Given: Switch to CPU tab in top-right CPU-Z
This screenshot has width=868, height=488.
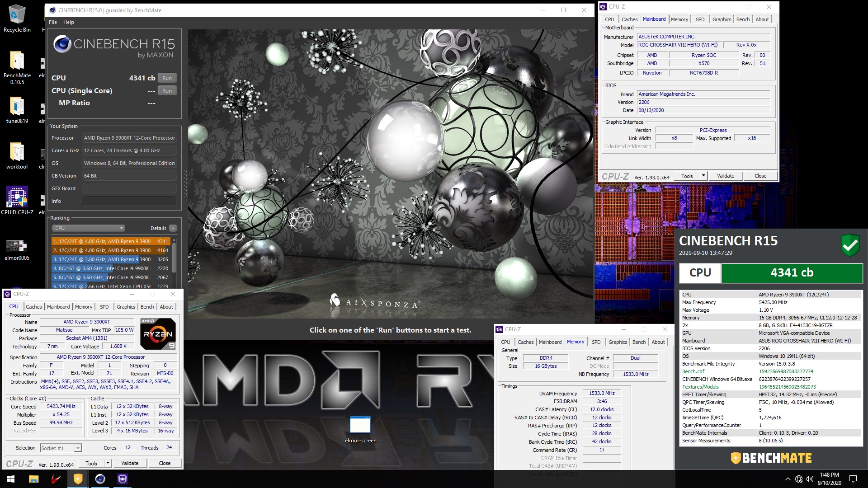Looking at the screenshot, I should click(609, 19).
